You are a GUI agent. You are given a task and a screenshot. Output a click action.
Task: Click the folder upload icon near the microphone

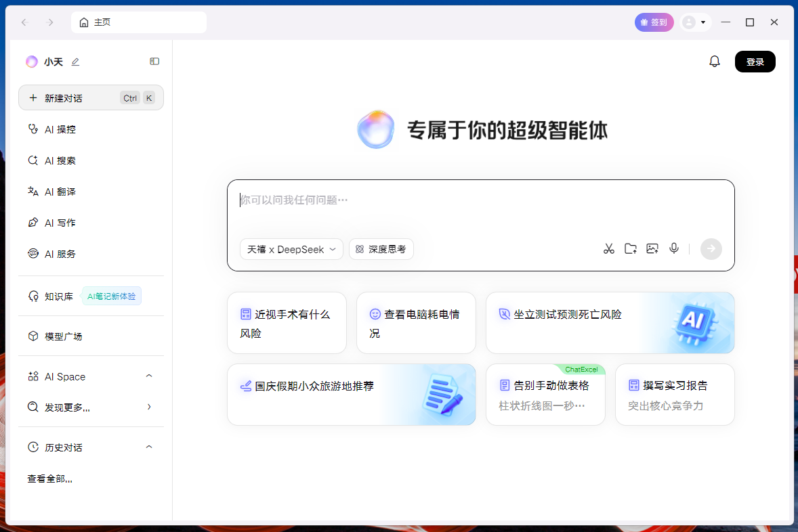click(631, 248)
